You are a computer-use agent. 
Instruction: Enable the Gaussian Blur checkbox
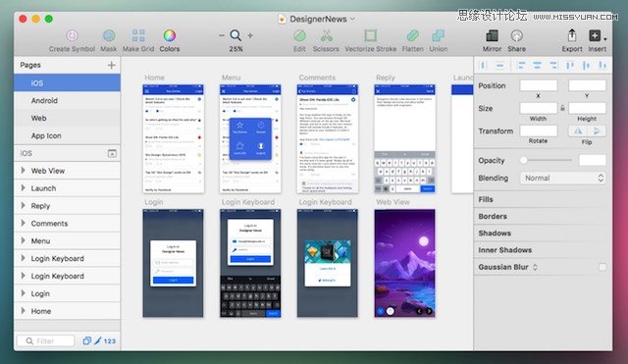click(602, 267)
